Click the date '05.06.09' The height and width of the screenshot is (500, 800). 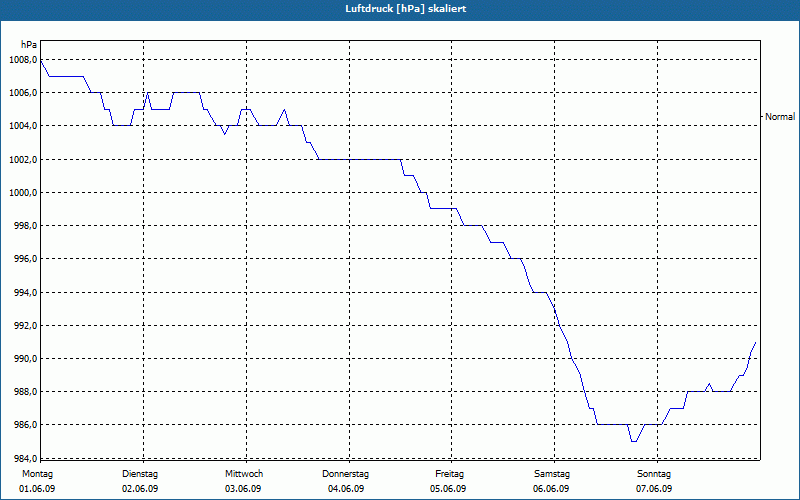click(448, 489)
